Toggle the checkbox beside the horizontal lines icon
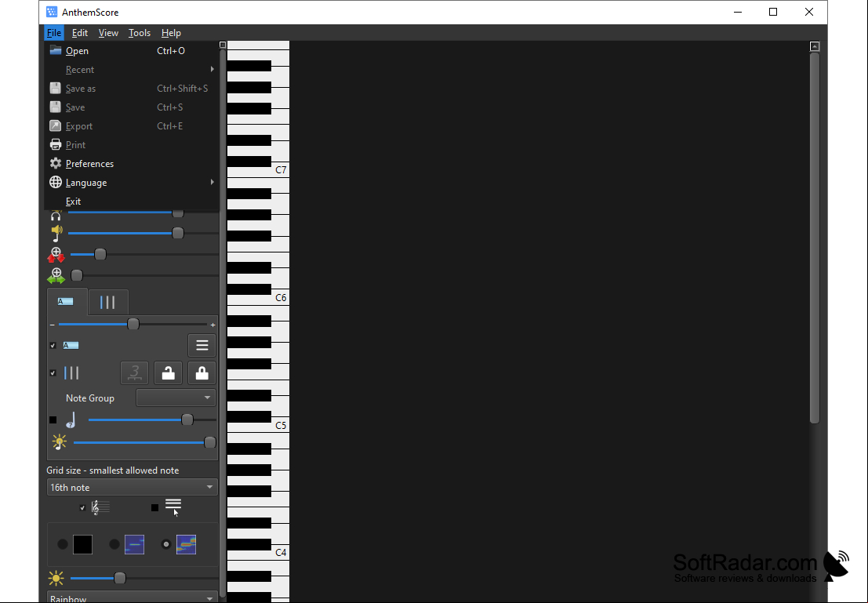Screen dimensions: 868x603 click(155, 508)
